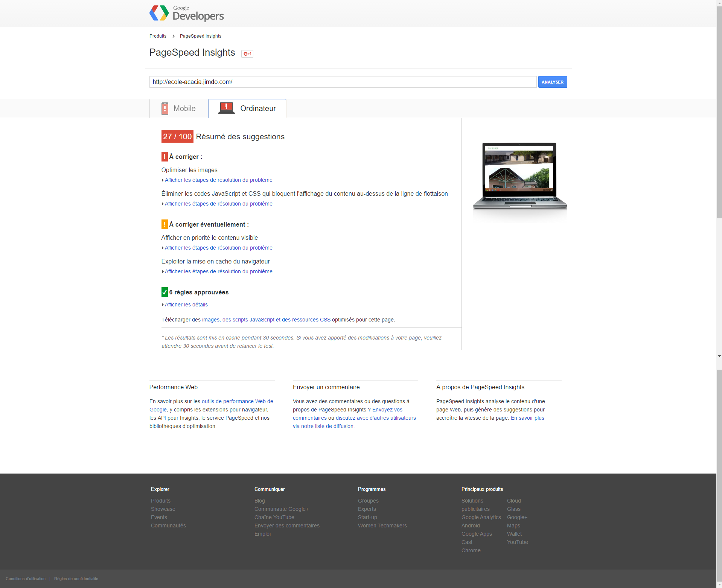722x588 pixels.
Task: Open footer YouTube link under Principaux produits
Action: pyautogui.click(x=518, y=542)
